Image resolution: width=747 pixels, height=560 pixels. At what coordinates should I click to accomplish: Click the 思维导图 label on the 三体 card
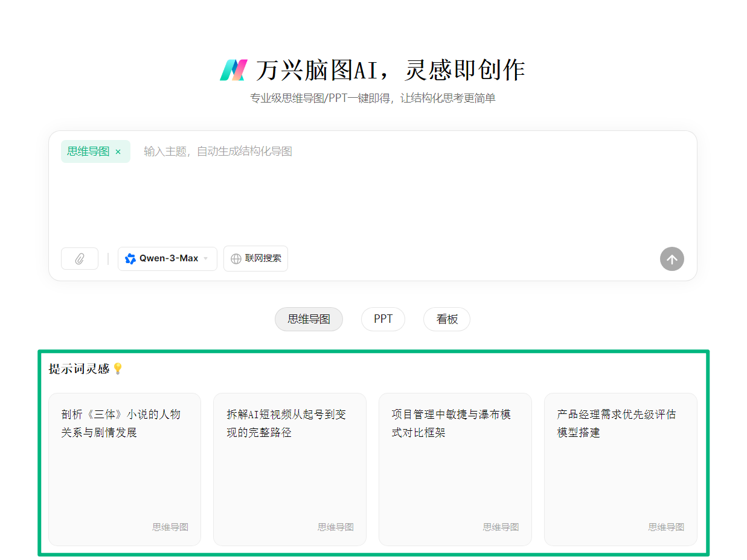coord(170,527)
